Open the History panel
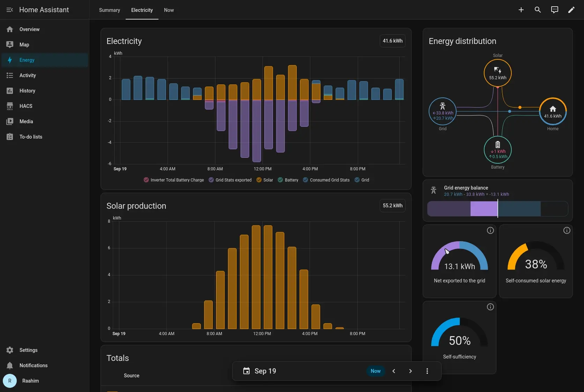584x392 pixels. tap(45, 91)
